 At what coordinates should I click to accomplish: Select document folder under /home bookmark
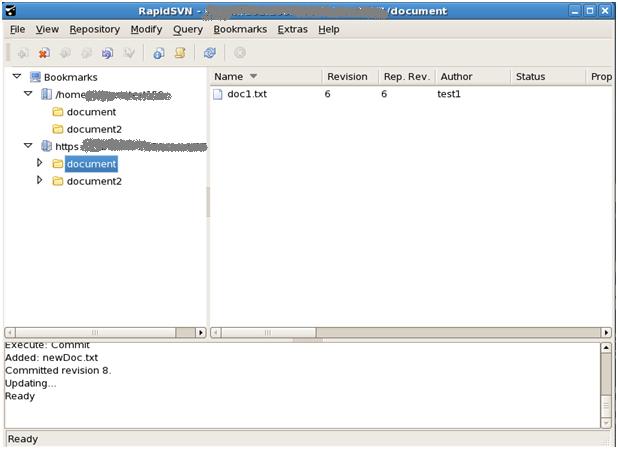coord(91,112)
